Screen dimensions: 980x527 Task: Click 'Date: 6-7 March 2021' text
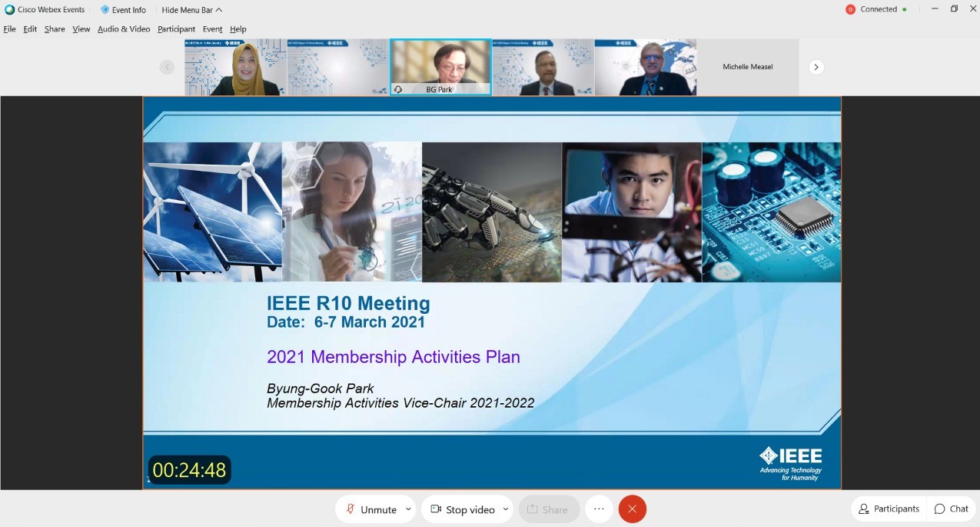click(346, 322)
